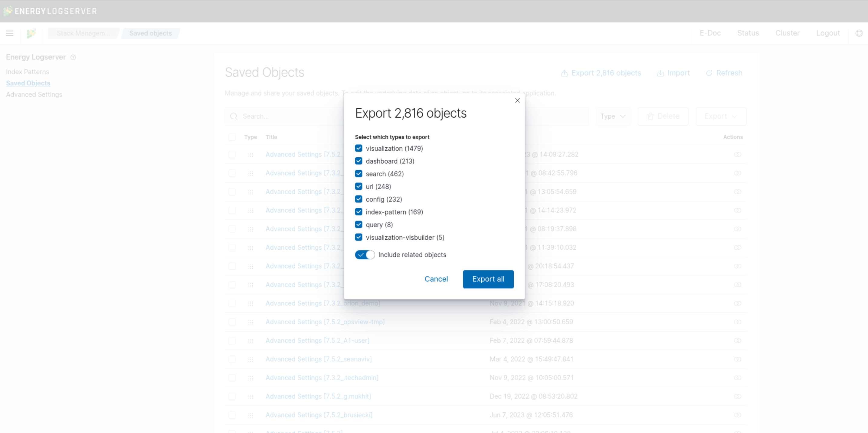
Task: Uncheck the index-pattern (169) checkbox
Action: click(x=359, y=212)
